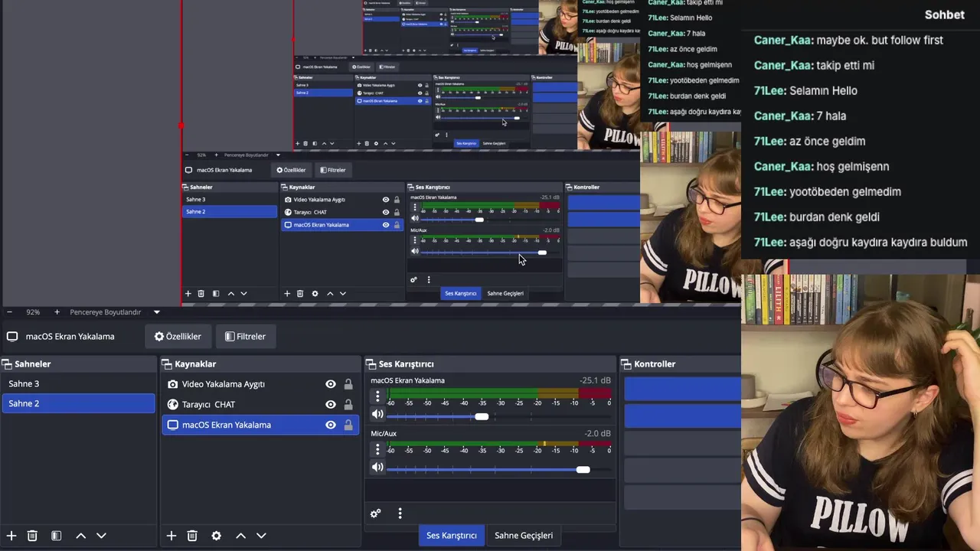This screenshot has height=551, width=980.
Task: Select scene Sahne 2
Action: tap(78, 403)
